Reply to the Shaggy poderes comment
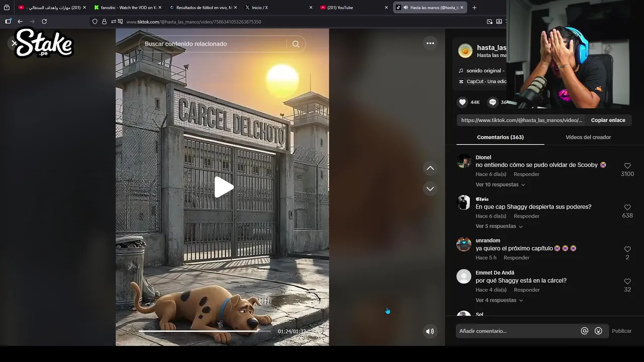The height and width of the screenshot is (362, 644). point(526,216)
